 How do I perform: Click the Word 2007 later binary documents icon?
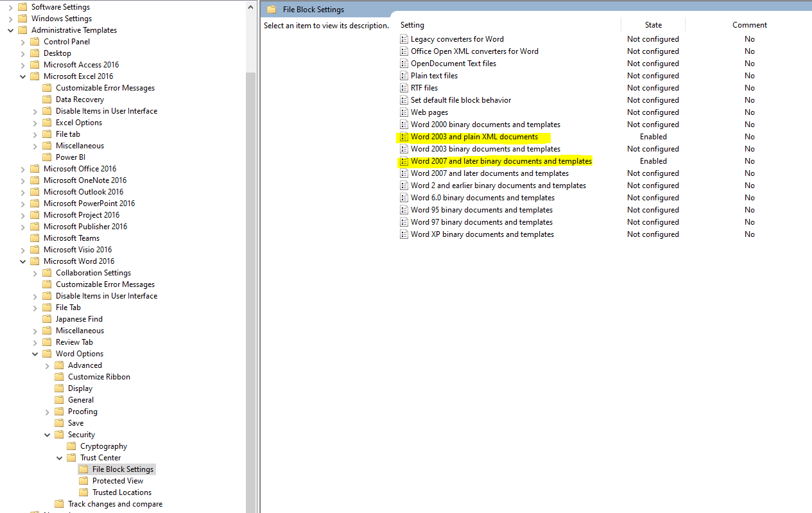click(404, 161)
